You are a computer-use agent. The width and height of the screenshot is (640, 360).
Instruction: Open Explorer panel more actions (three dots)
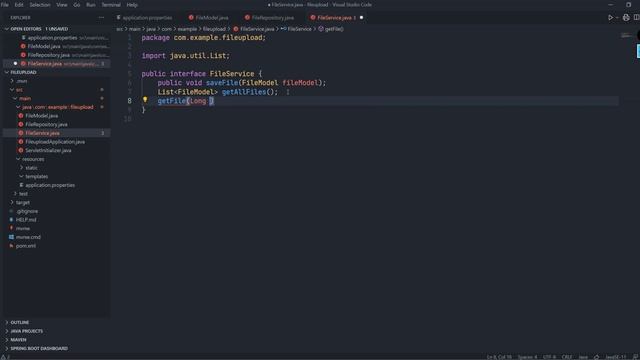point(101,18)
